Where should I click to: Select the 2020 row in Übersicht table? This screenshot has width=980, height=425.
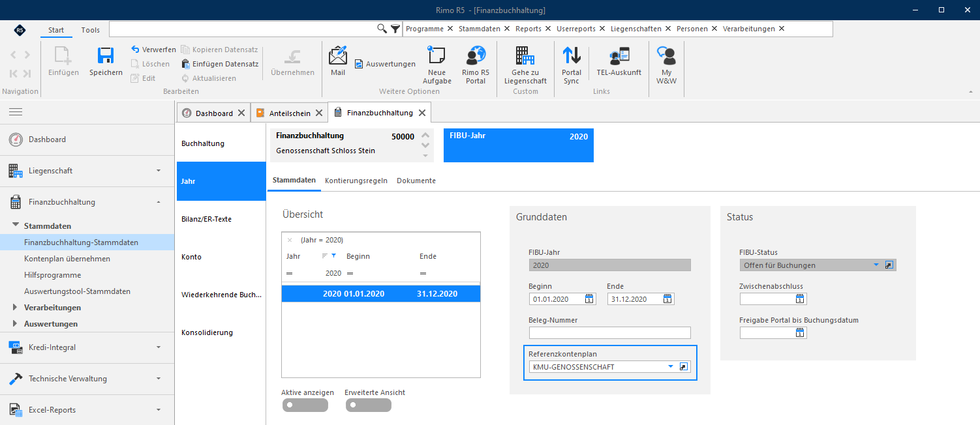tap(381, 294)
